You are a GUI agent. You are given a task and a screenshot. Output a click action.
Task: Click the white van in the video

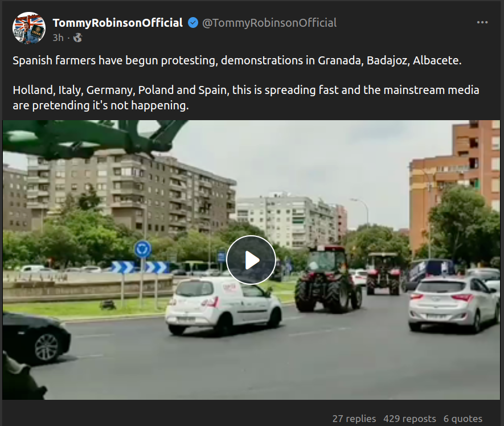point(224,305)
